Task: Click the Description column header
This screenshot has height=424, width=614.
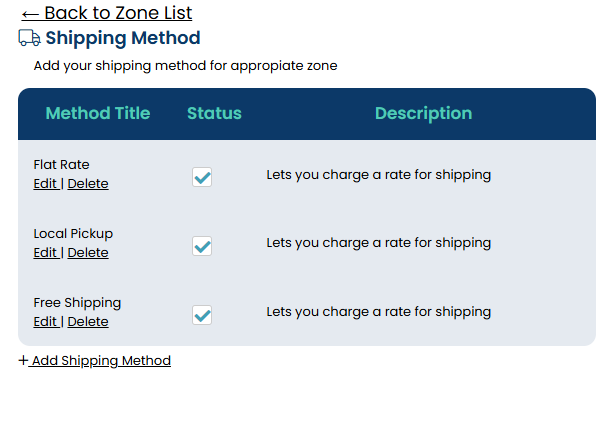Action: pyautogui.click(x=423, y=114)
